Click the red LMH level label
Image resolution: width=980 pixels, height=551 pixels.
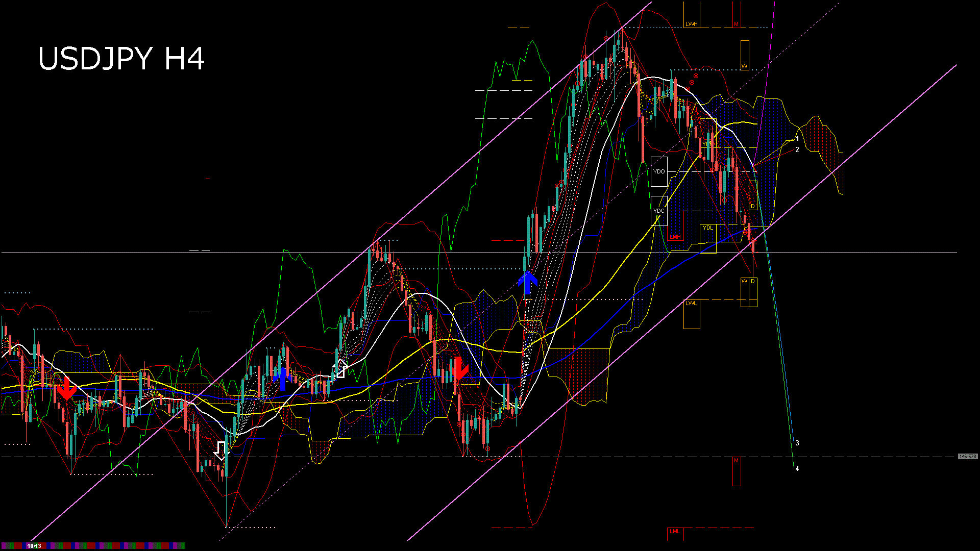tap(675, 237)
